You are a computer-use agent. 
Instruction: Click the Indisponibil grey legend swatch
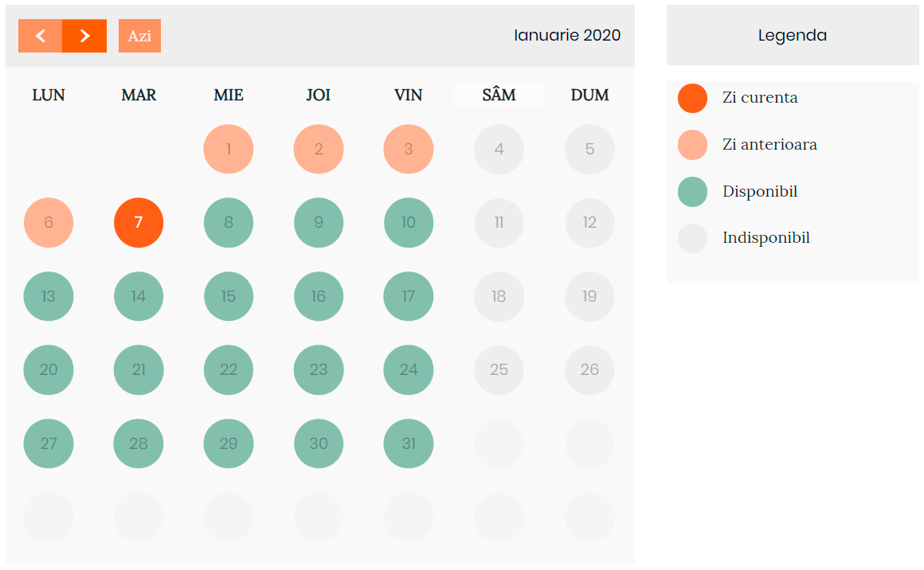(x=692, y=239)
